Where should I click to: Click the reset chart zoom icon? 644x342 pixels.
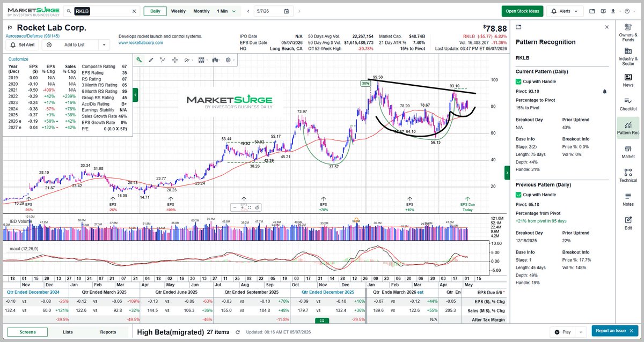[258, 207]
